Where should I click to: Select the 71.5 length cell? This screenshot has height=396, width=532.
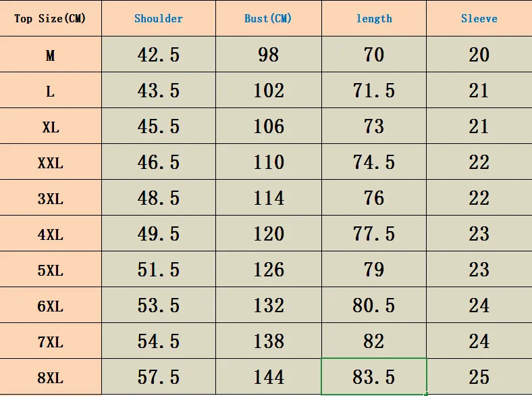click(374, 90)
